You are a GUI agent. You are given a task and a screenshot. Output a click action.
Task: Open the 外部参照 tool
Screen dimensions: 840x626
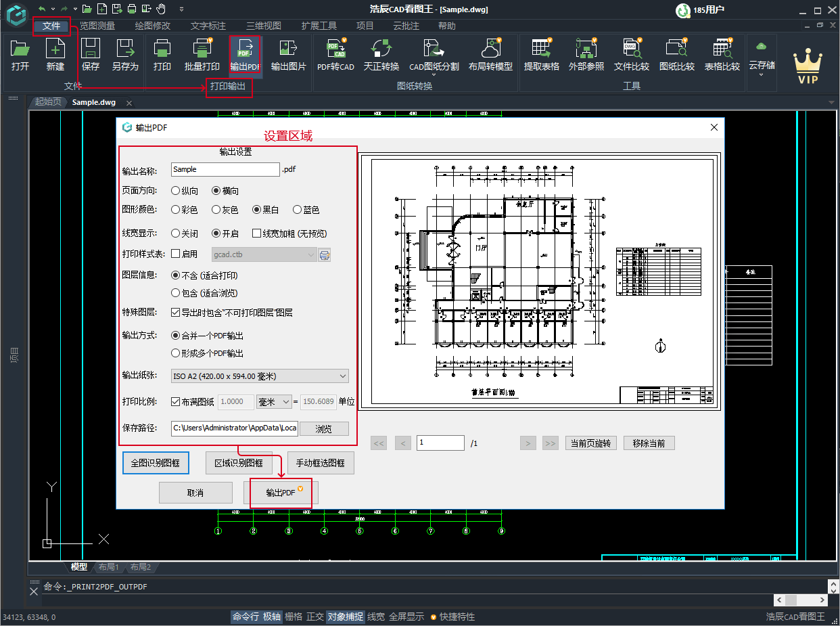coord(586,54)
